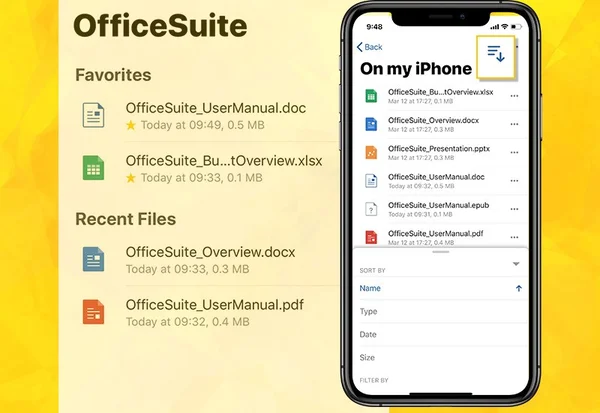The height and width of the screenshot is (413, 600).
Task: Collapse the sort sheet with the down chevron
Action: (516, 264)
